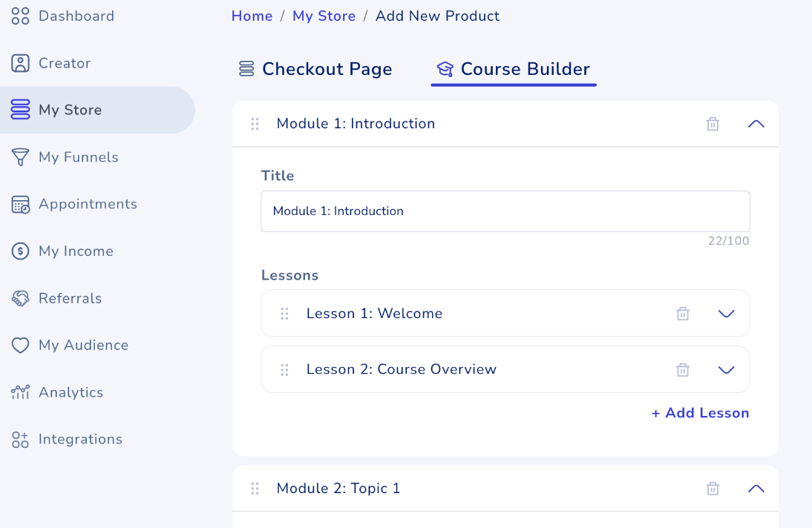
Task: Collapse the Module 1: Introduction panel
Action: tap(756, 124)
